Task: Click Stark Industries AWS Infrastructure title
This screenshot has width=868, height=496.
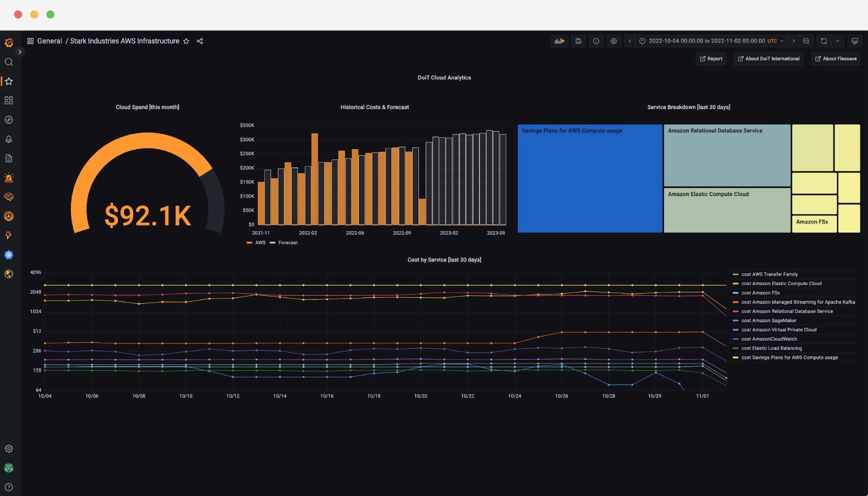Action: tap(125, 41)
